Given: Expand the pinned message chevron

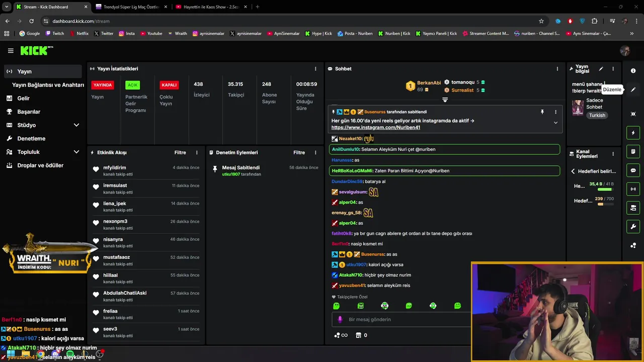Looking at the screenshot, I should pos(555,123).
